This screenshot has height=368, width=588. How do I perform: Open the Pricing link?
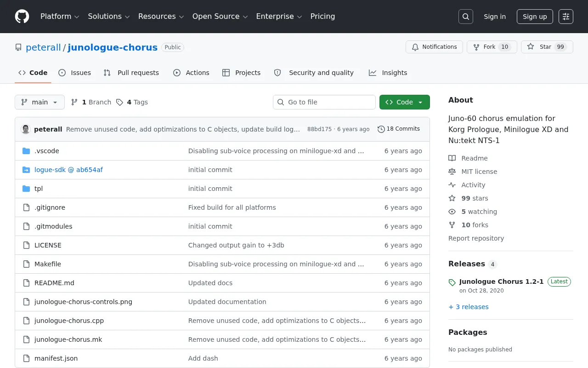322,17
